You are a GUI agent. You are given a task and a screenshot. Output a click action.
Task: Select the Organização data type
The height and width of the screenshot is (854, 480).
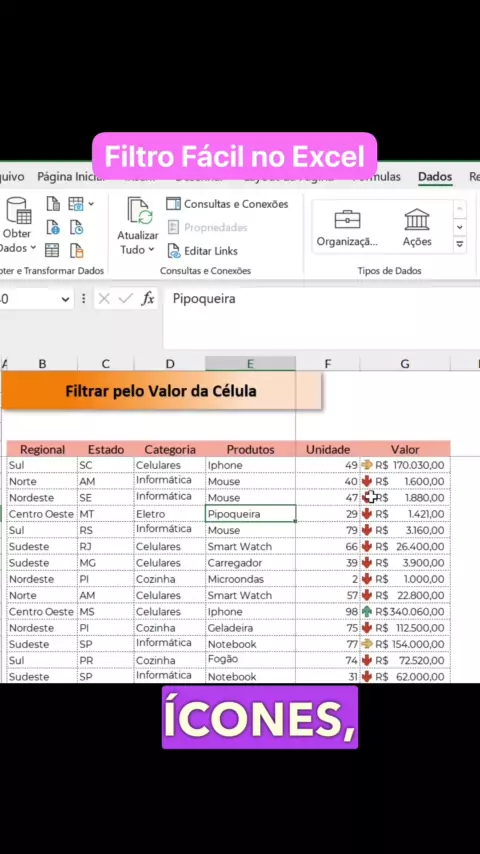point(347,228)
